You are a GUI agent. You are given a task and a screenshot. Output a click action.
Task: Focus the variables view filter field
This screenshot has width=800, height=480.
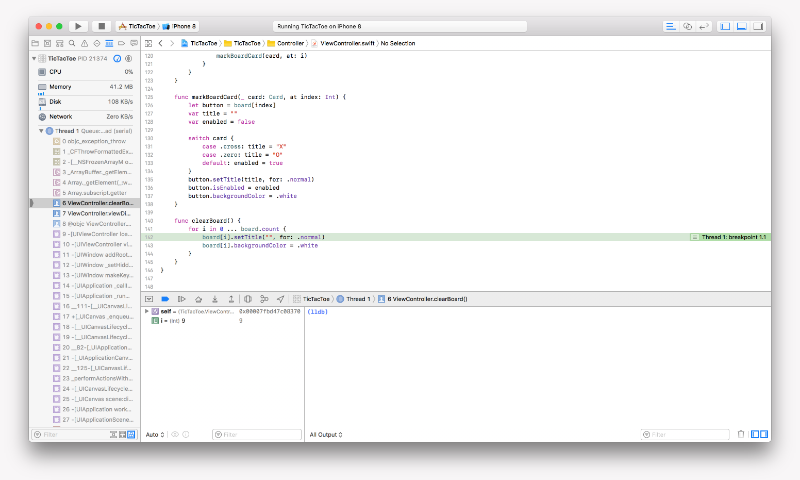pyautogui.click(x=257, y=435)
